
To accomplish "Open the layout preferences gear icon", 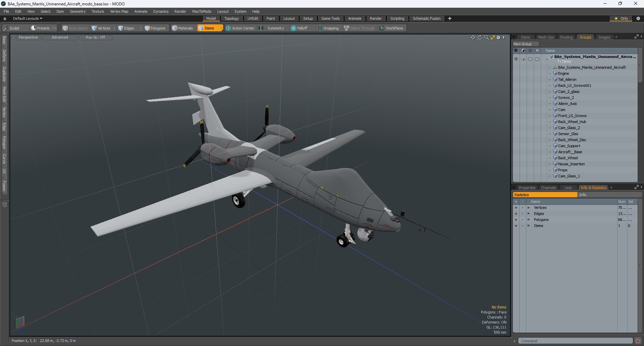I will pos(638,18).
